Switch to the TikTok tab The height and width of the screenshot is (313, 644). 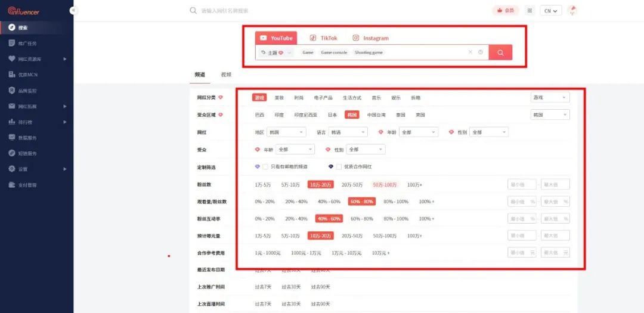tap(324, 38)
